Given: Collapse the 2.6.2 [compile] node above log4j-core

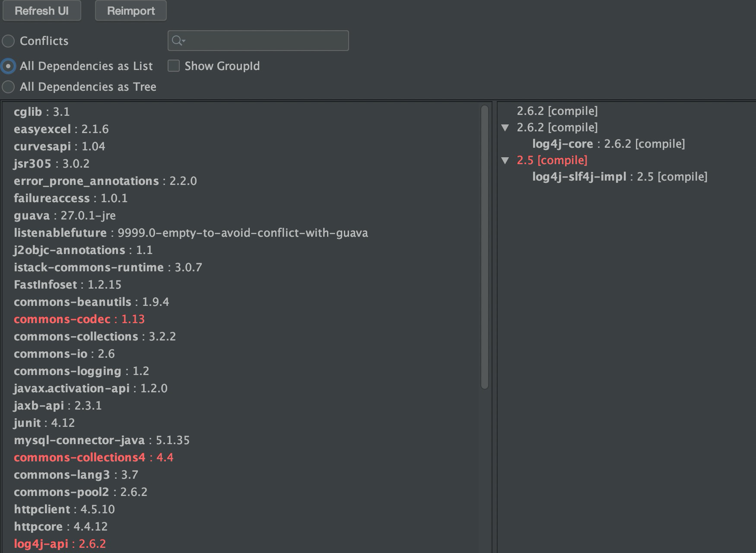Looking at the screenshot, I should pyautogui.click(x=505, y=127).
